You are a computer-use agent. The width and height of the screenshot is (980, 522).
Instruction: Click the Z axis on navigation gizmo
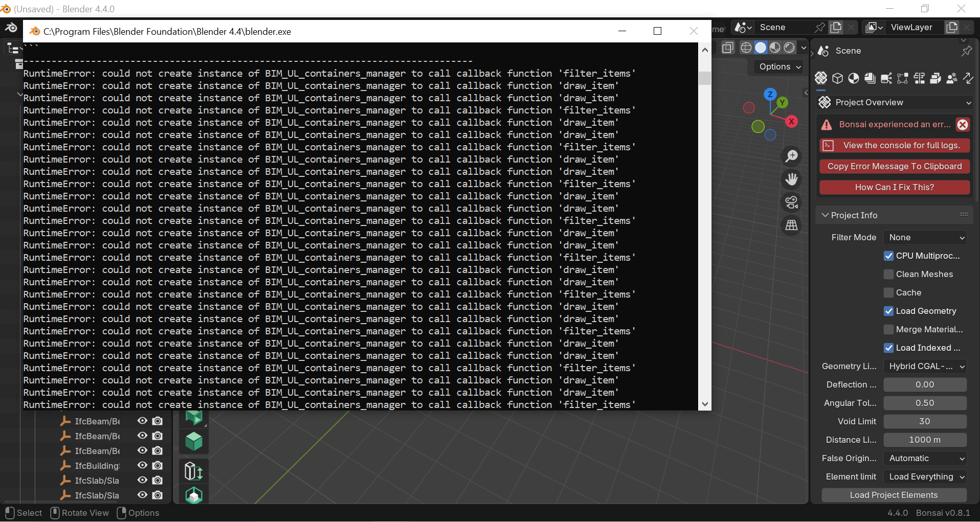[x=770, y=94]
